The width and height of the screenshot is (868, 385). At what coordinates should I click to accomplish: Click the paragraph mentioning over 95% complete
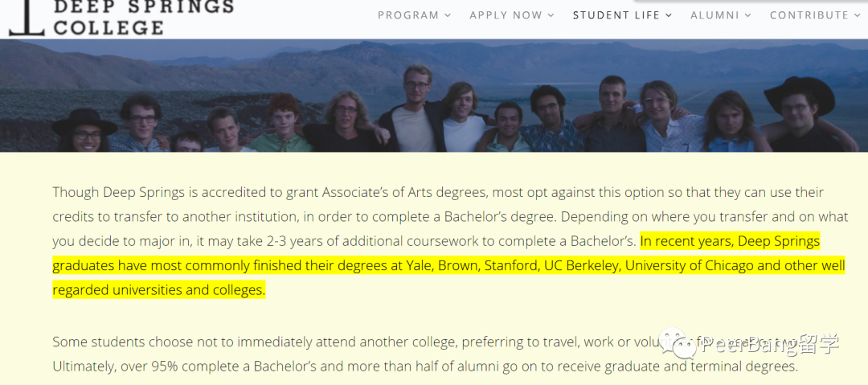point(424,367)
